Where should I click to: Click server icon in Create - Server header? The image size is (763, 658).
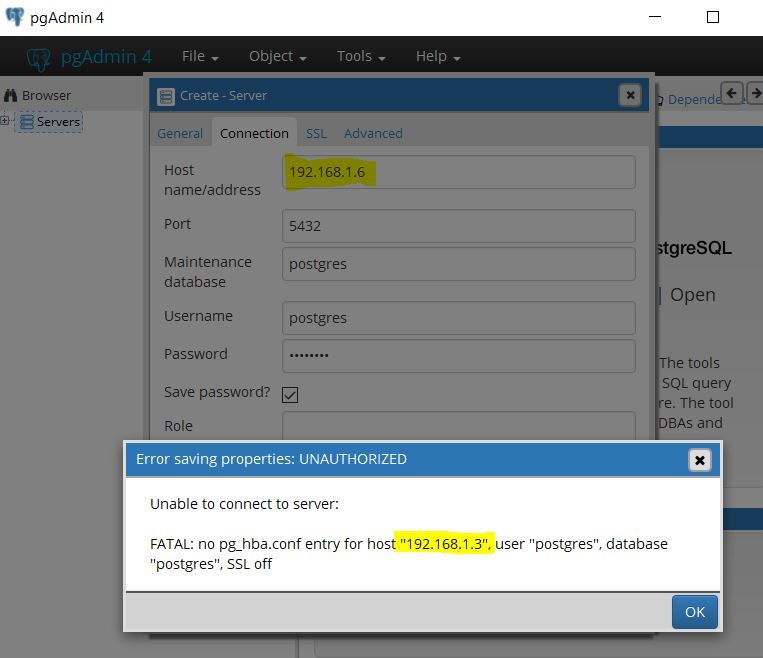166,96
